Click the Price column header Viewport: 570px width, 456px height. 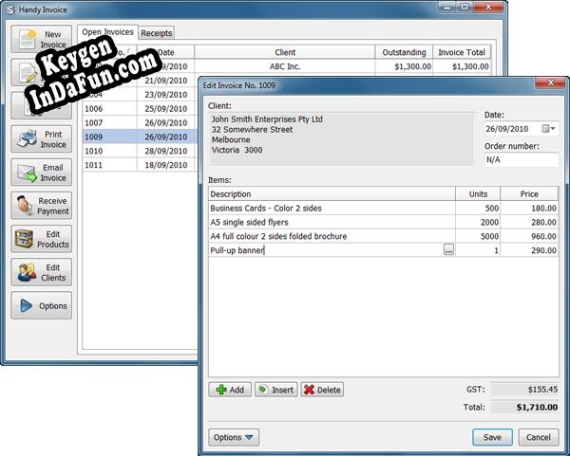(529, 194)
